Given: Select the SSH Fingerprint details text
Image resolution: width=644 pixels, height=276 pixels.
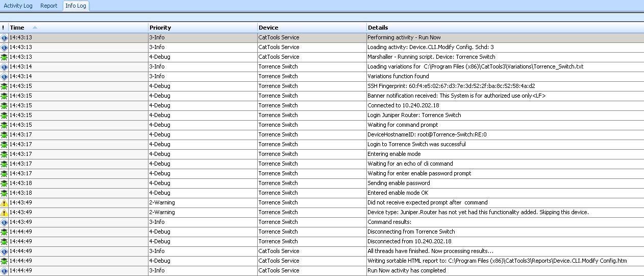Looking at the screenshot, I should tap(451, 86).
